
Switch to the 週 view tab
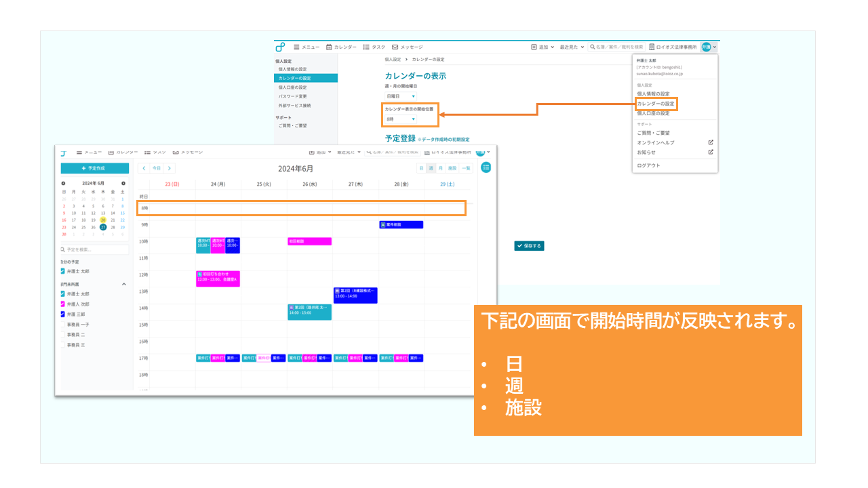coord(431,168)
